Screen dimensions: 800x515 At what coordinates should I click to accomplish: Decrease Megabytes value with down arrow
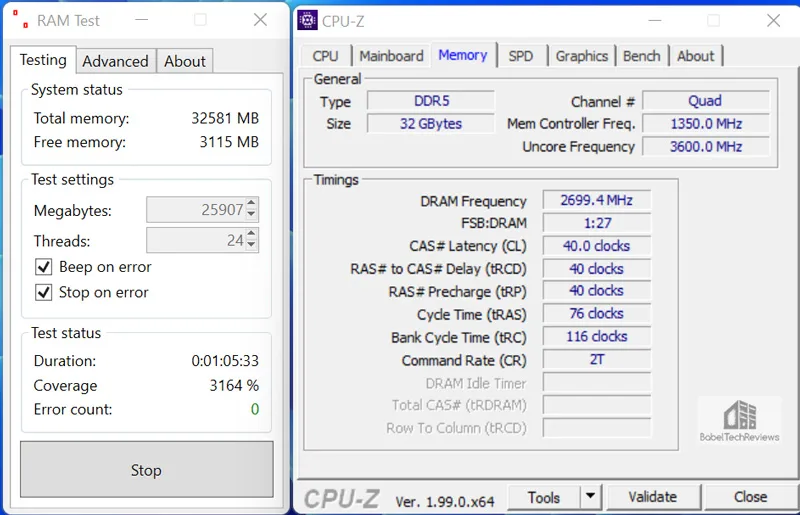pyautogui.click(x=251, y=215)
